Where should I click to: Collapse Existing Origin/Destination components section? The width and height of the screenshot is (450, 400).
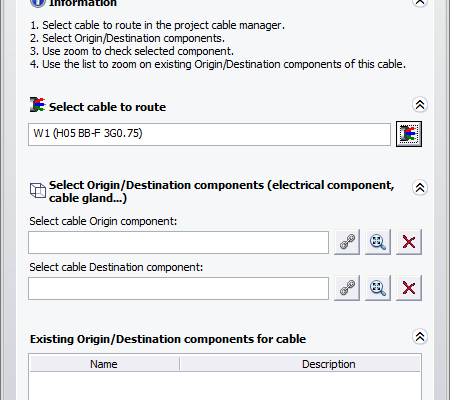pos(420,337)
